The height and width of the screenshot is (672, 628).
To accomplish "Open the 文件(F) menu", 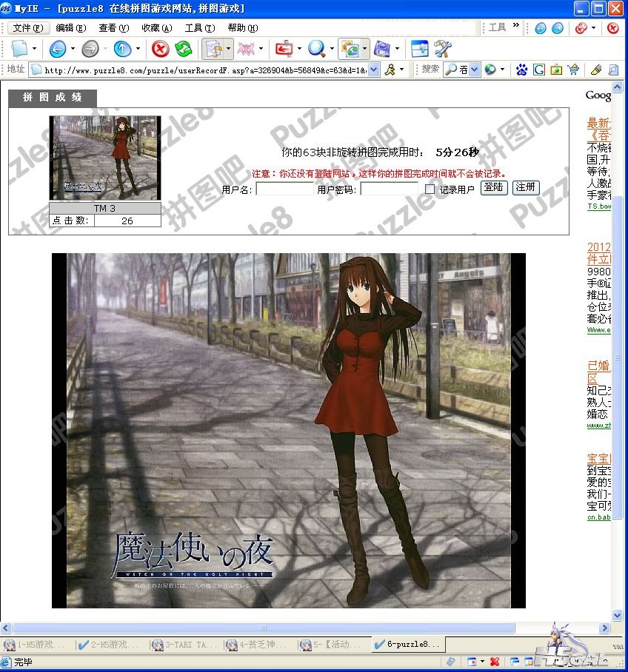I will pos(28,28).
